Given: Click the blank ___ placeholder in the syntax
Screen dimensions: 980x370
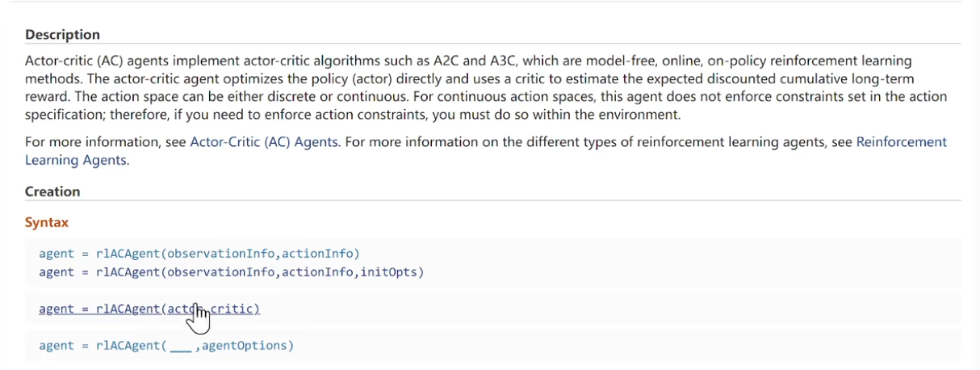Looking at the screenshot, I should coord(180,346).
